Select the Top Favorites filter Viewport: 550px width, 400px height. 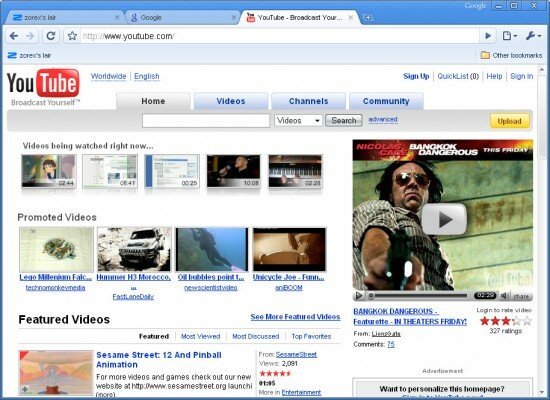(x=311, y=336)
